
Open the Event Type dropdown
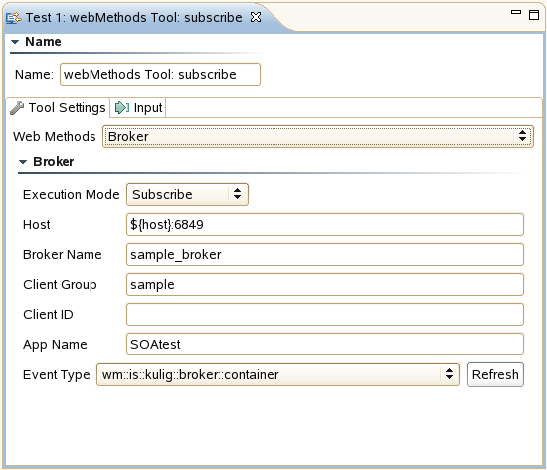[278, 374]
